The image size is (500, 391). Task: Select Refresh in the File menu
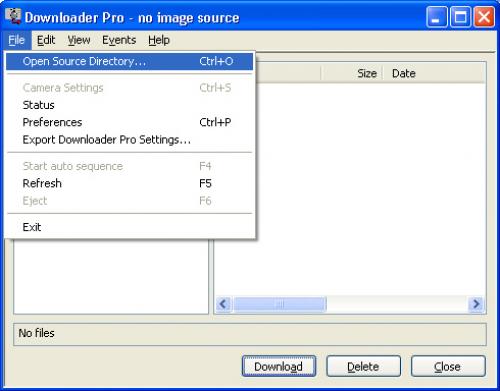(x=130, y=183)
